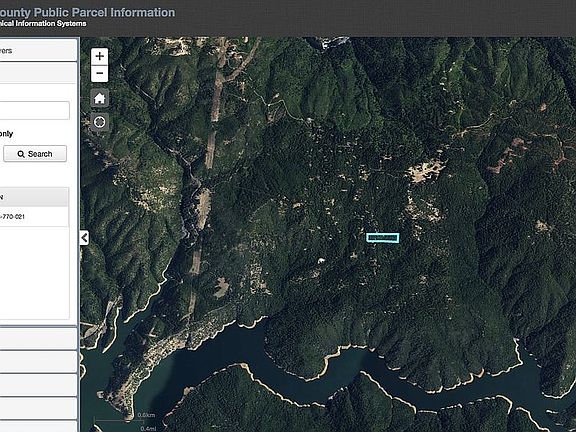The height and width of the screenshot is (432, 576).
Task: Return map to the default home extent
Action: coord(100,98)
